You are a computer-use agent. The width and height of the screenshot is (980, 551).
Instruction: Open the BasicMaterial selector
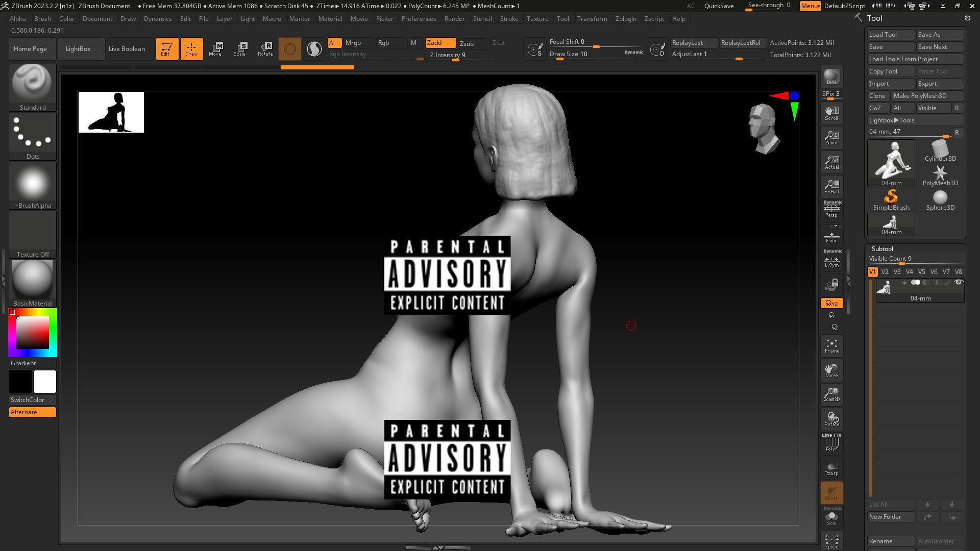coord(33,283)
